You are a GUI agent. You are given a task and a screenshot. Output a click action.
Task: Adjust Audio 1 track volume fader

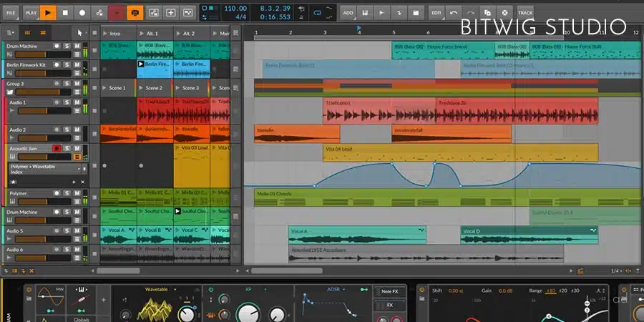click(x=44, y=111)
